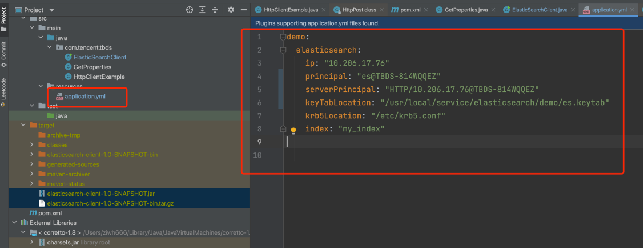
Task: Open the Leetcode tool window
Action: pyautogui.click(x=4, y=89)
